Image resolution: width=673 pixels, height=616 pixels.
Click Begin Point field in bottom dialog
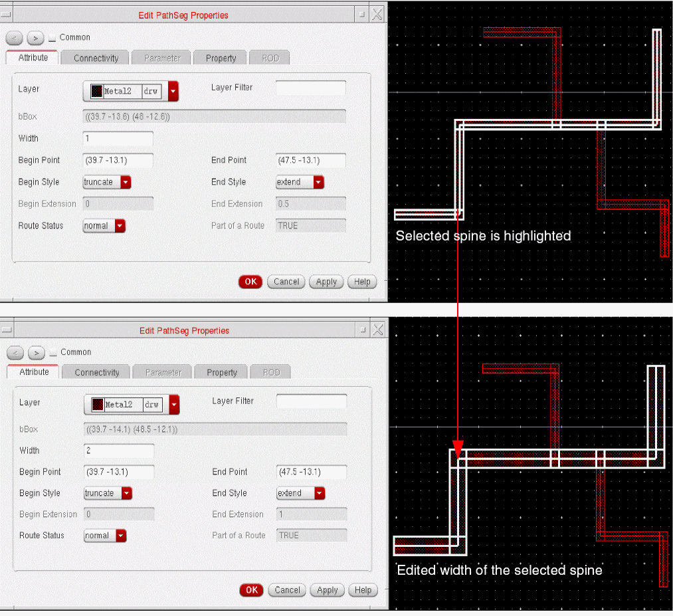(118, 472)
